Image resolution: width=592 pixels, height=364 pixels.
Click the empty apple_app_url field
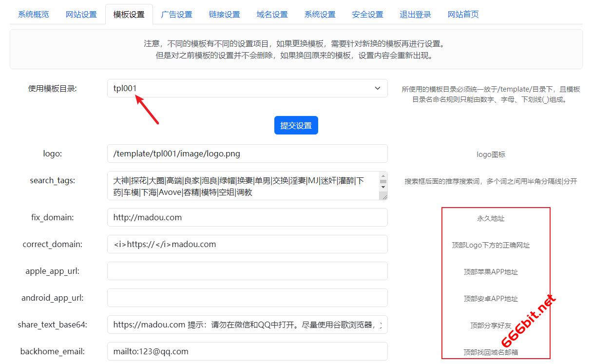(247, 271)
